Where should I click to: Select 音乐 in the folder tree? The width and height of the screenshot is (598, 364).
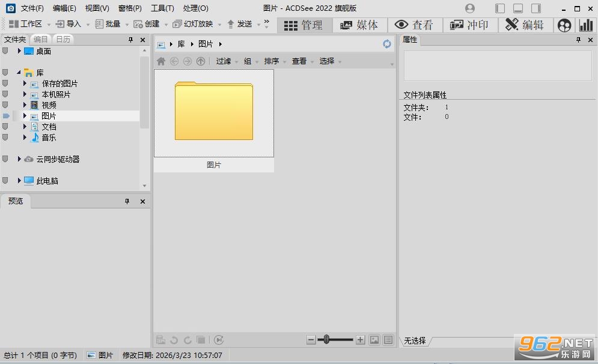click(49, 137)
